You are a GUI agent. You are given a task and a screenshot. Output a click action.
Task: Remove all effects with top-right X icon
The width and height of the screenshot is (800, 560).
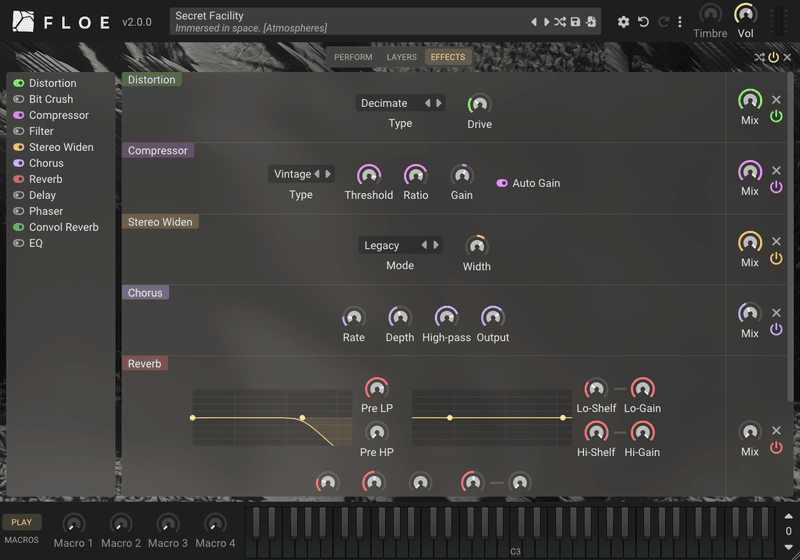(787, 57)
